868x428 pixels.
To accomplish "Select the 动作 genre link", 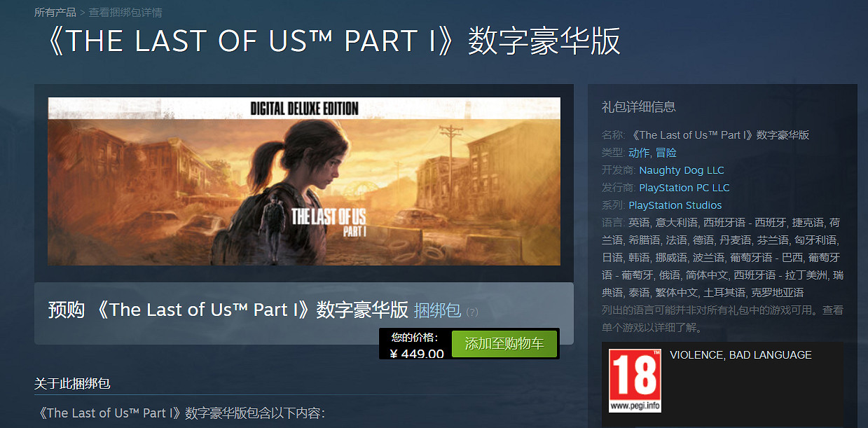I will click(639, 152).
